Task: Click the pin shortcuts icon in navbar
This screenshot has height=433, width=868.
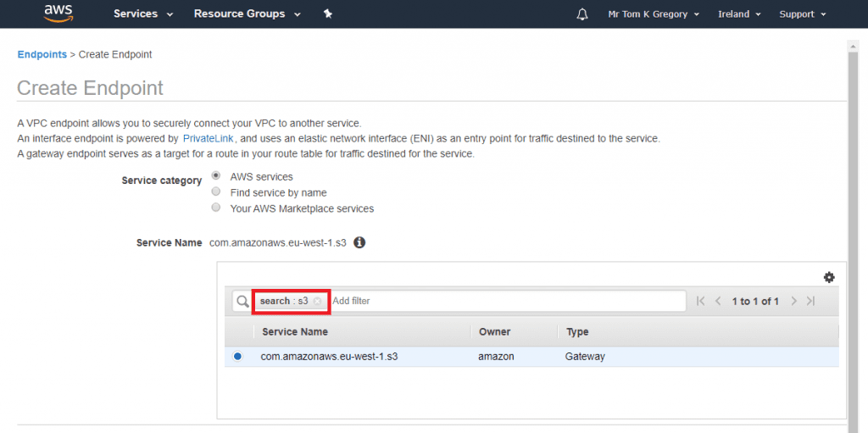Action: coord(328,14)
